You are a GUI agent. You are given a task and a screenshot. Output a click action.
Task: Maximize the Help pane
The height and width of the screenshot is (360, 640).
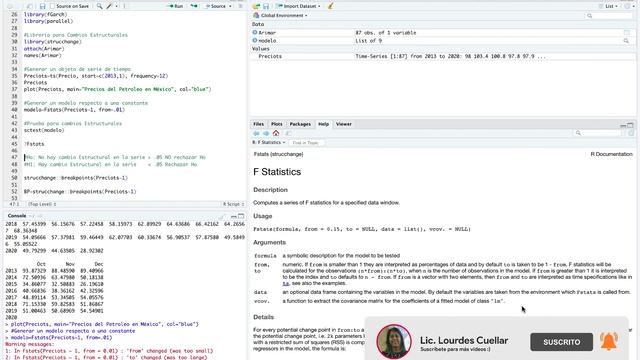point(630,125)
